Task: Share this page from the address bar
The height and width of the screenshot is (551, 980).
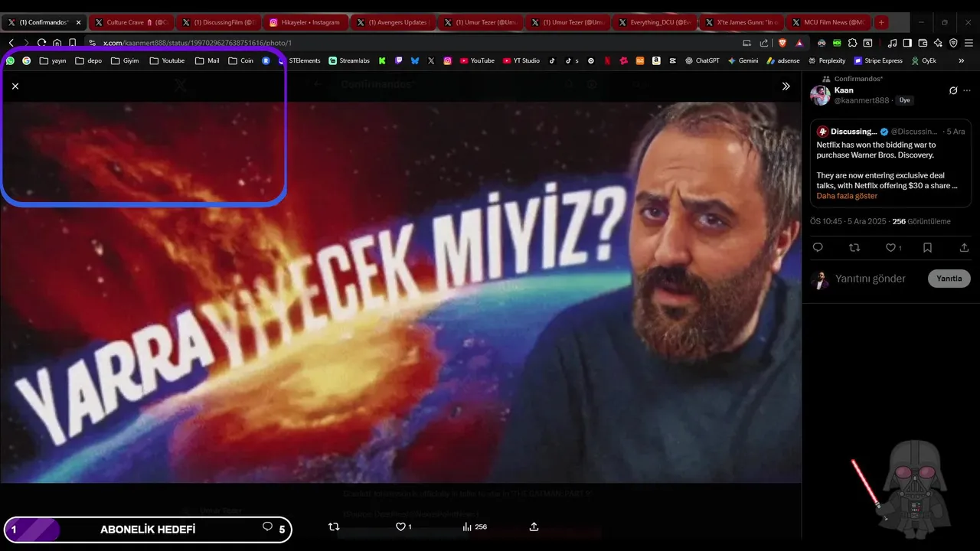Action: pyautogui.click(x=764, y=43)
